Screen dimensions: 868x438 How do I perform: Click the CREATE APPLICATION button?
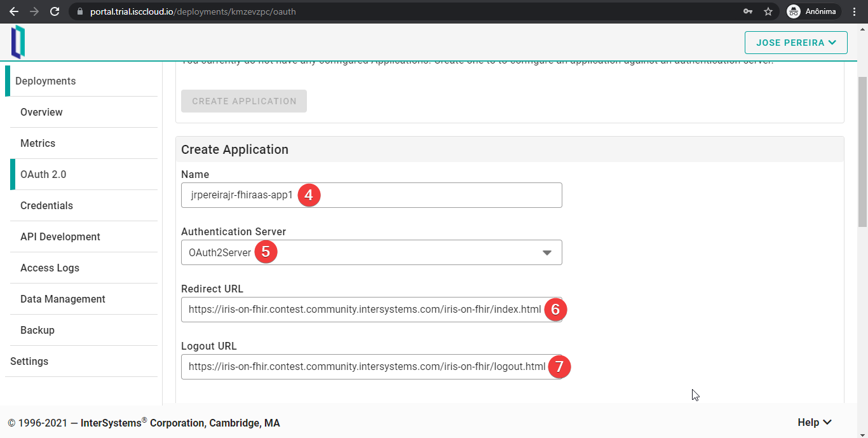click(244, 101)
